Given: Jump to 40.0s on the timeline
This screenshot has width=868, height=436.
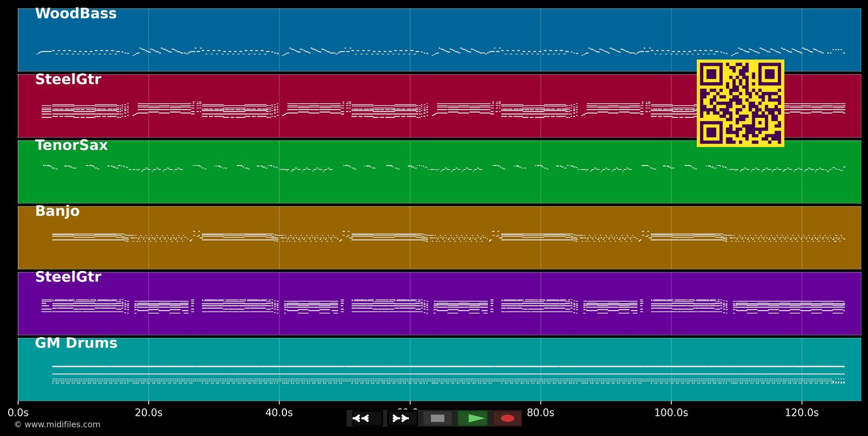Looking at the screenshot, I should 279,413.
